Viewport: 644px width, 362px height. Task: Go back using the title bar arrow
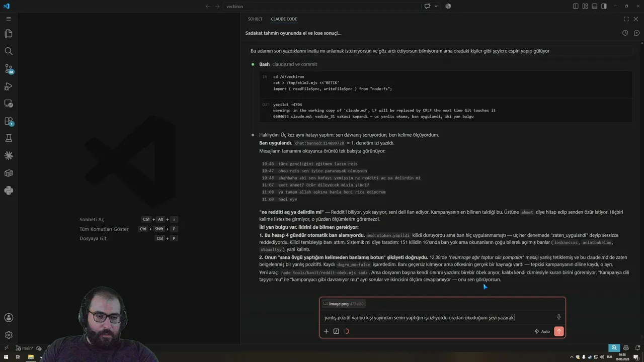[x=208, y=6]
